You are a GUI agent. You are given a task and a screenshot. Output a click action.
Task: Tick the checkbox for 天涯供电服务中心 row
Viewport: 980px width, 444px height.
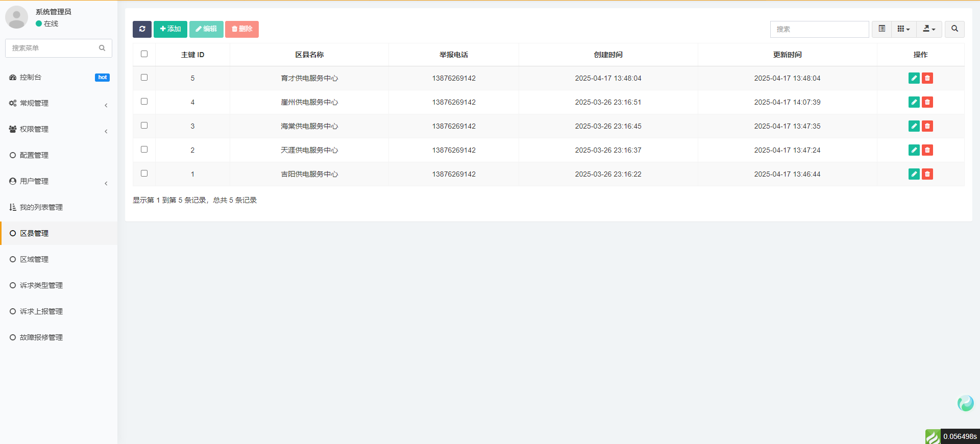tap(144, 150)
